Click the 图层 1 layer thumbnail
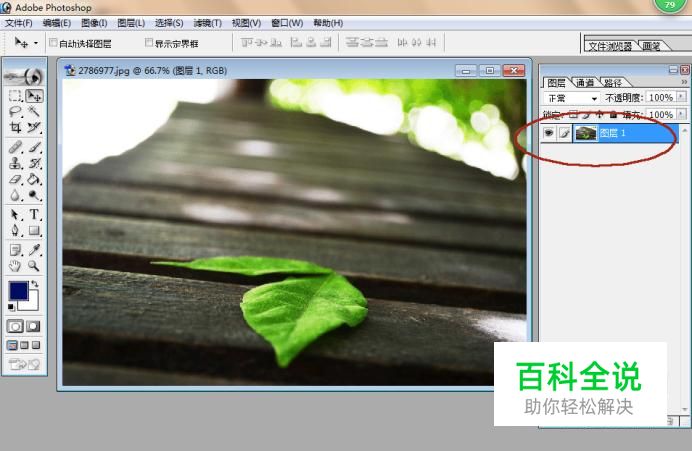This screenshot has height=451, width=692. point(586,133)
